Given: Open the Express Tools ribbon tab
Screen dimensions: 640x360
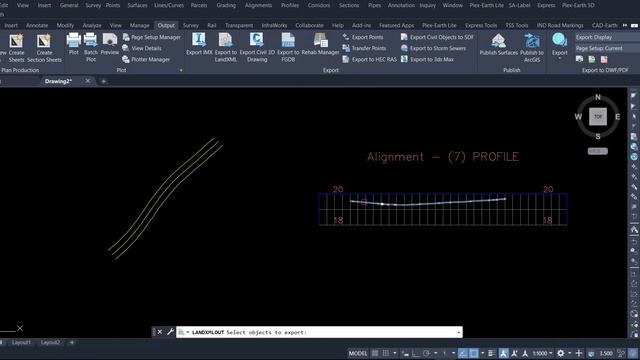Looking at the screenshot, I should coord(481,25).
